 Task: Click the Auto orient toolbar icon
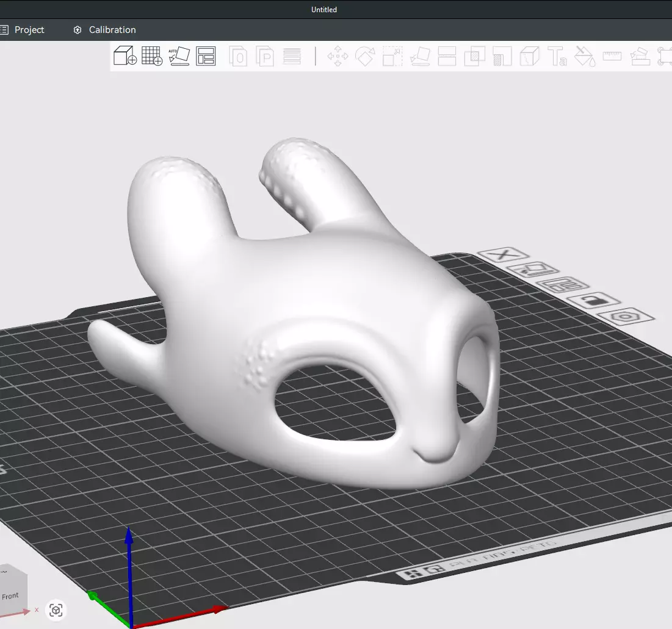179,56
